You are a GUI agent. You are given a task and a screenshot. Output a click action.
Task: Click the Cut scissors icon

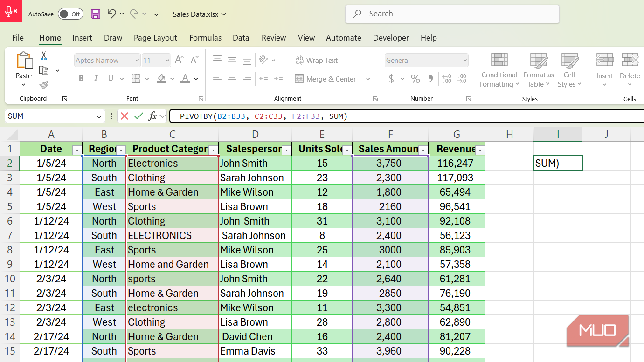point(44,56)
